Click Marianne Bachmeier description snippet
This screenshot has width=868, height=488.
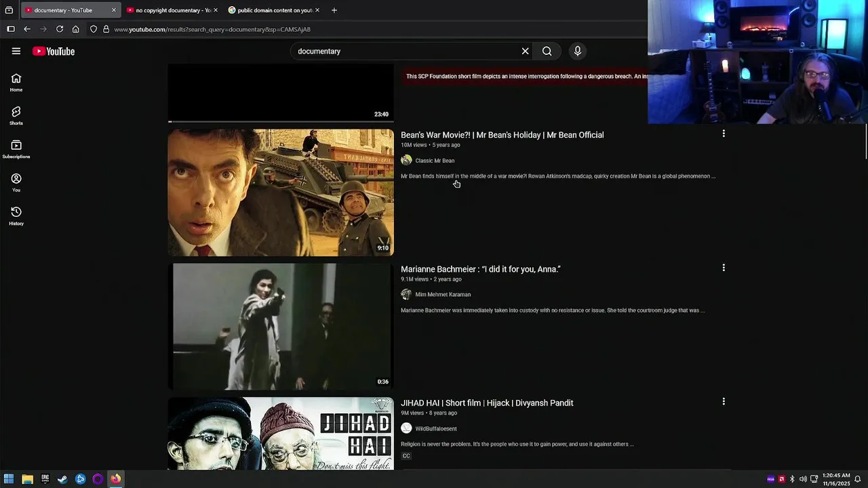click(x=553, y=310)
